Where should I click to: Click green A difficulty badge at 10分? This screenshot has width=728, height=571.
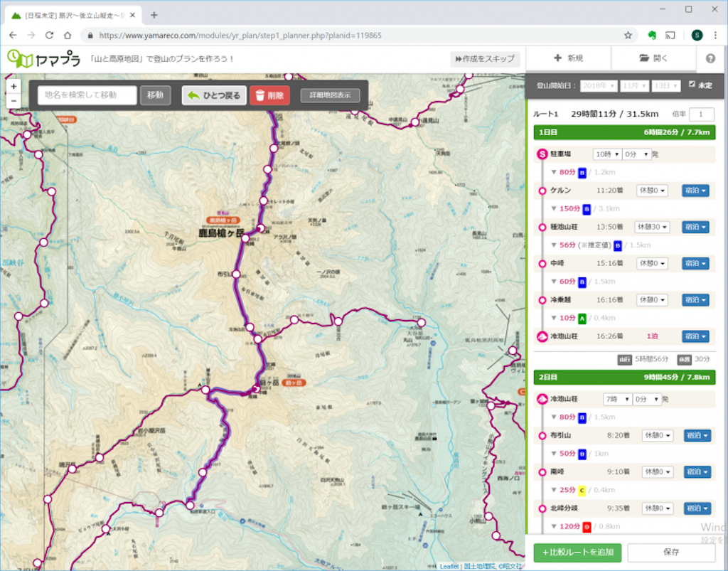[582, 319]
